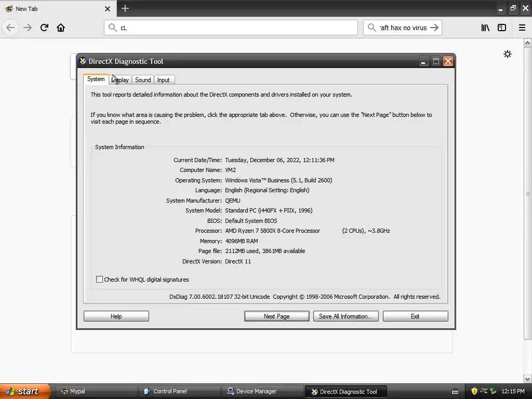Screen dimensions: 532x399
Task: Click the security shield tray icon
Action: point(474,391)
